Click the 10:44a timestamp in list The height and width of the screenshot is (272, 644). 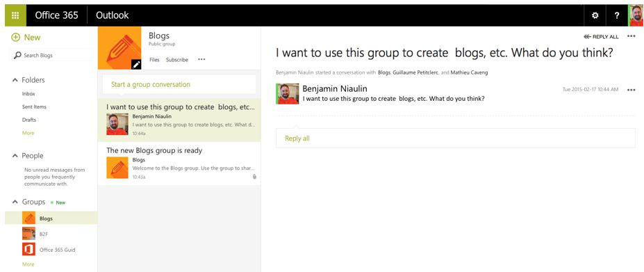[139, 134]
